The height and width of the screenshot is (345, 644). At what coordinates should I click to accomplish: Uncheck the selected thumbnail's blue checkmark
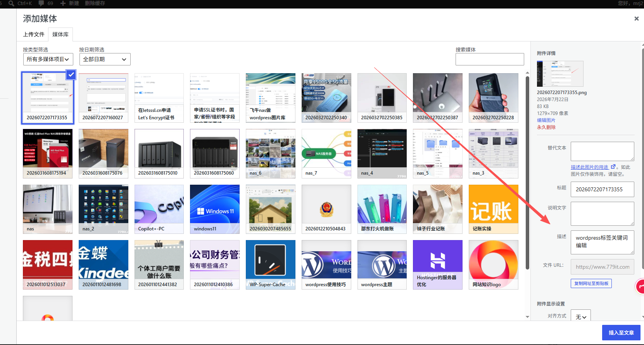click(x=71, y=75)
